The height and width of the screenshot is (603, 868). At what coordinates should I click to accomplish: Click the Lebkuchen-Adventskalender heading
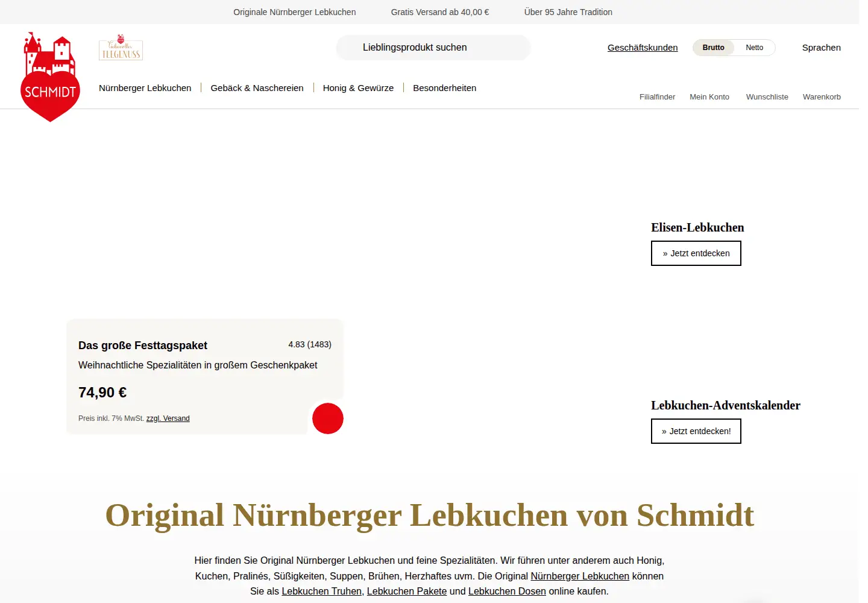726,406
